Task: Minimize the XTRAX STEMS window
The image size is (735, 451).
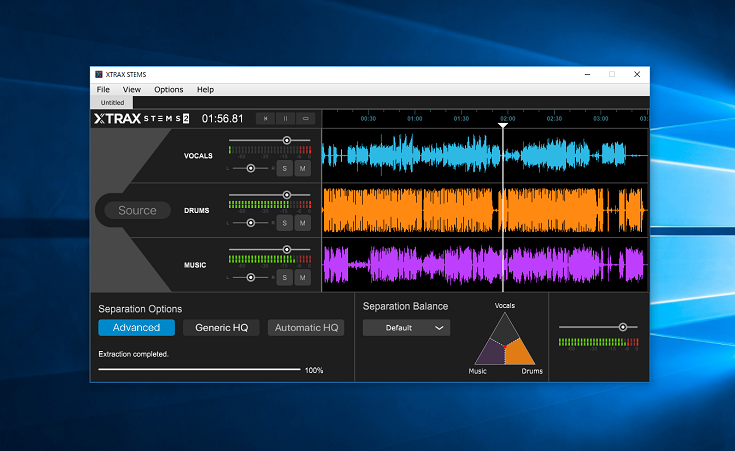Action: coord(587,75)
